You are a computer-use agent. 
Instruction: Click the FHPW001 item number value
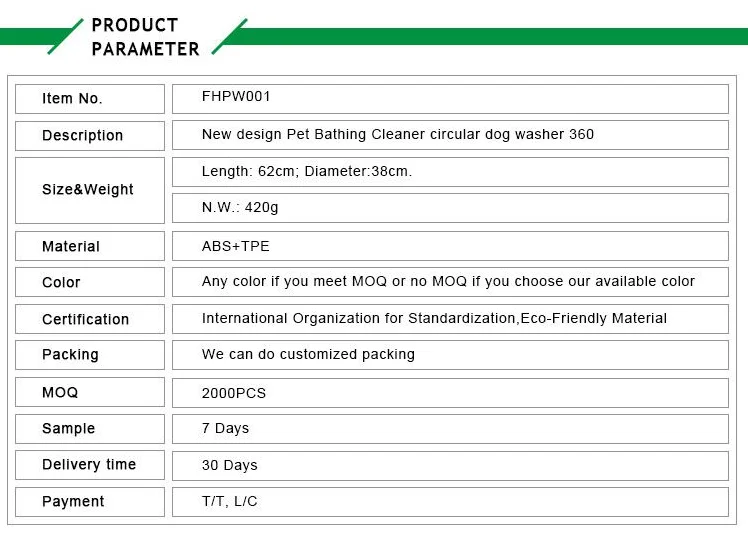(236, 98)
